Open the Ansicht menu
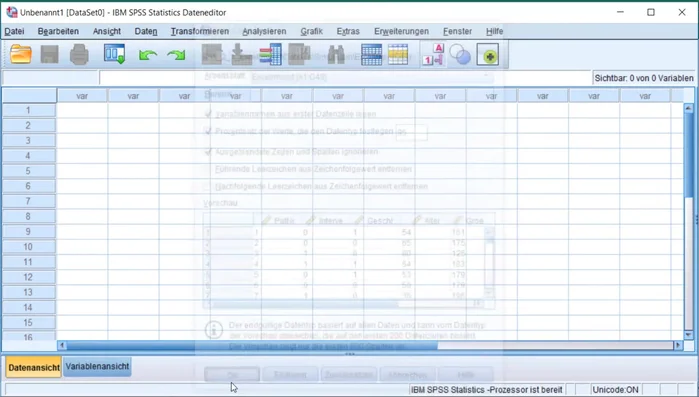699x397 pixels. 107,31
